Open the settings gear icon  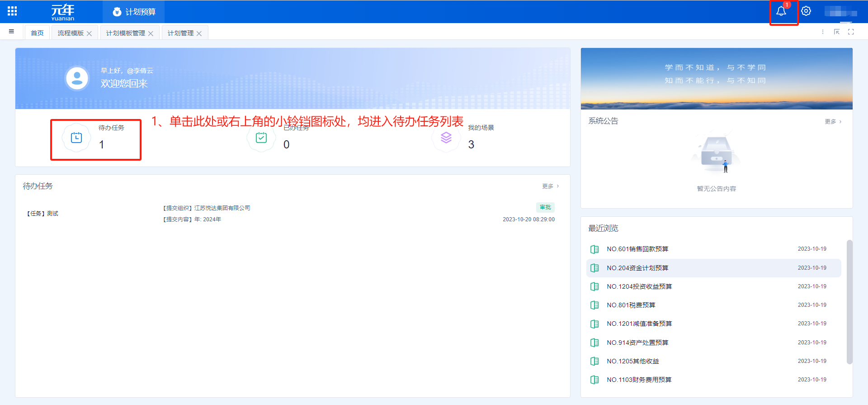[x=806, y=11]
